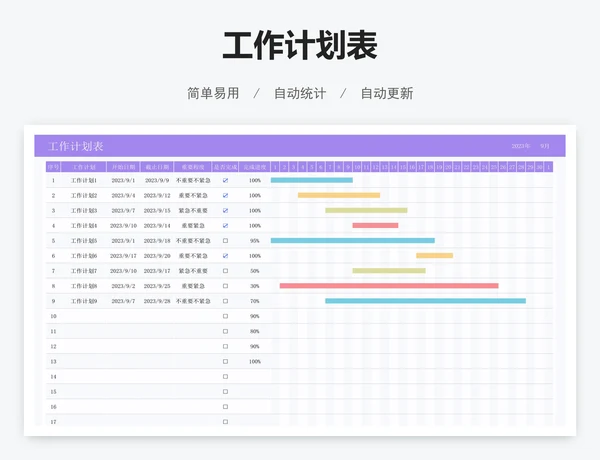
Task: Select the 2023/9/20 end date cell
Action: (x=157, y=256)
